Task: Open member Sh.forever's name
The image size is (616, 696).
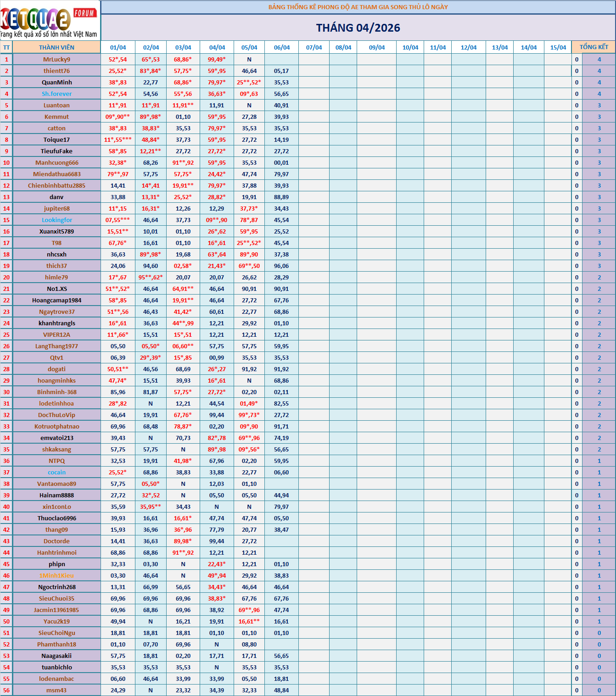Action: tap(56, 94)
